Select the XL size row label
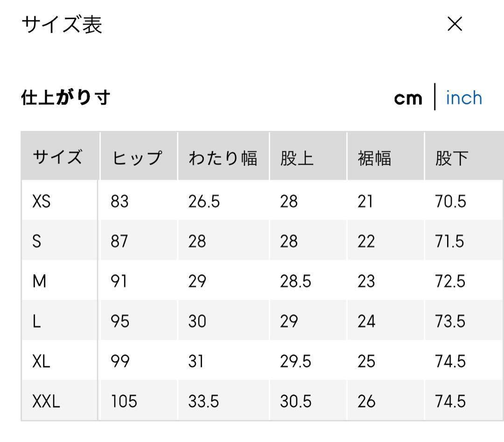This screenshot has width=504, height=442. pyautogui.click(x=41, y=361)
